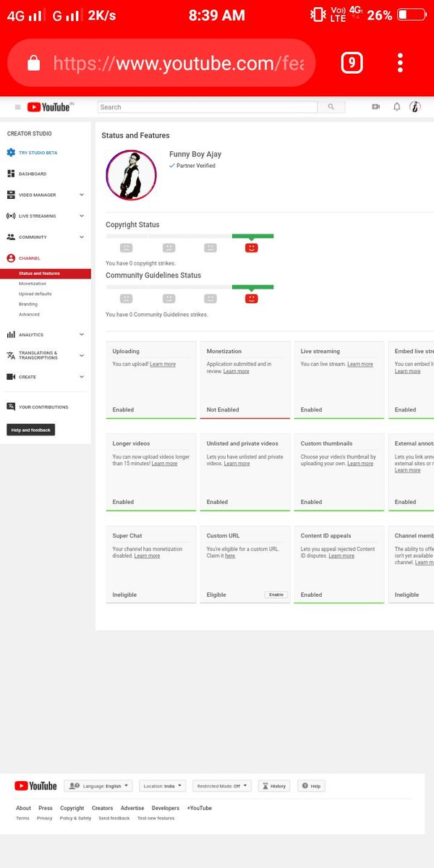Select Status and features in sidebar

46,273
